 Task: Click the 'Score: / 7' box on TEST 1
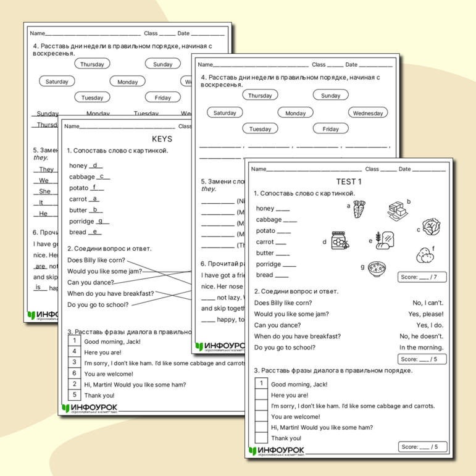pyautogui.click(x=422, y=277)
